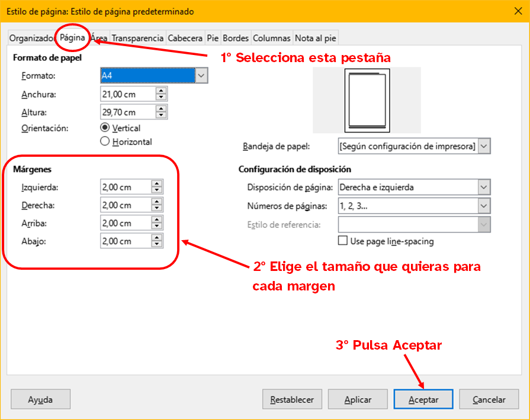530x420 pixels.
Task: Expand Números de páginas dropdown
Action: tap(484, 206)
